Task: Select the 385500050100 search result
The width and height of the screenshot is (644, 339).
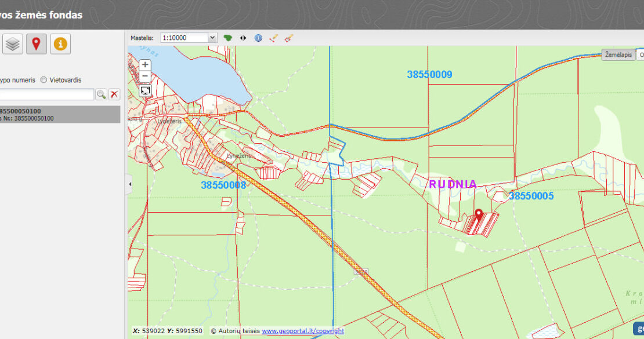Action: 58,114
